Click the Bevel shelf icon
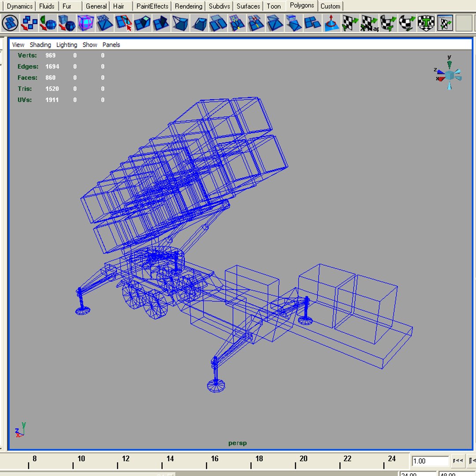The width and height of the screenshot is (476, 476). [x=199, y=23]
